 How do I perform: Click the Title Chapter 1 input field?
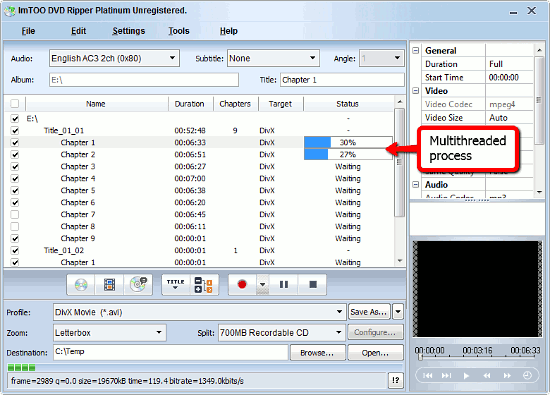coord(342,80)
